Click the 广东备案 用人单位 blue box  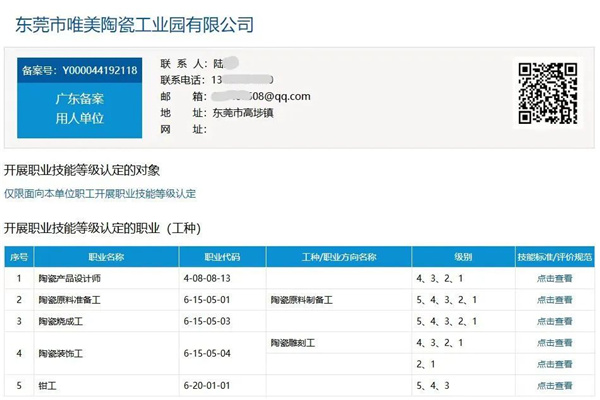coord(80,110)
